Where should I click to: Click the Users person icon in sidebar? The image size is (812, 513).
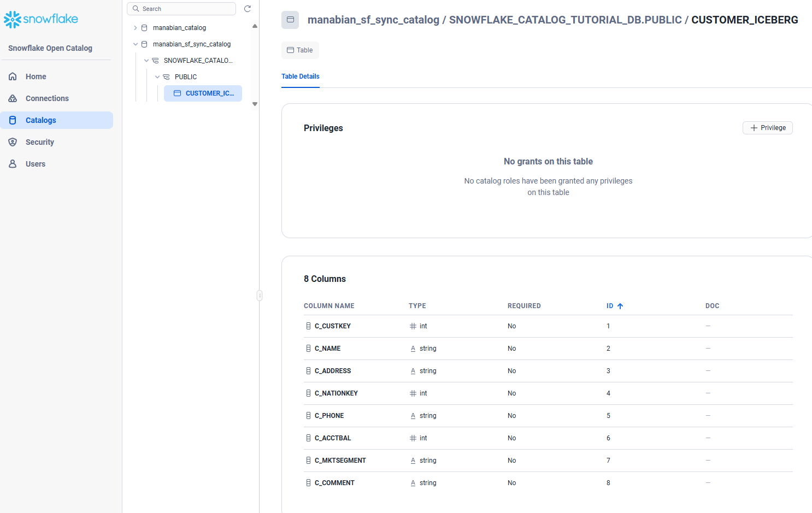click(x=13, y=164)
